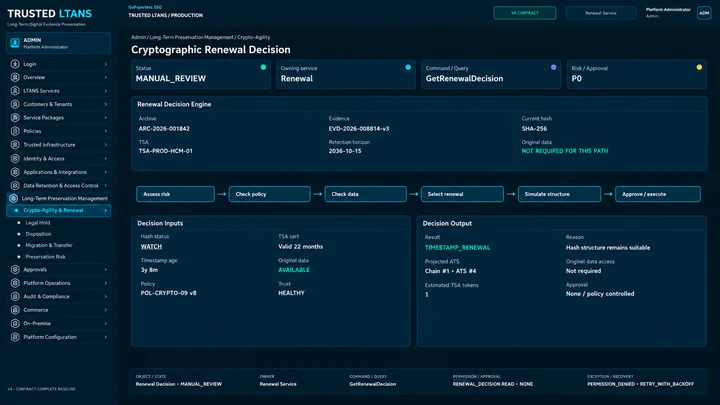
Task: Click policy value POL-CRYPTO-09 v8
Action: [x=169, y=293]
